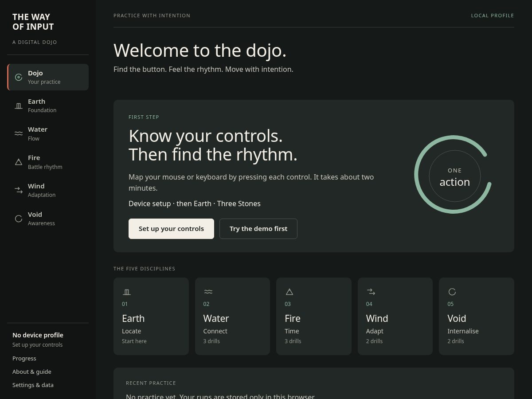Open Water Flow section in sidebar
This screenshot has height=399, width=532.
pyautogui.click(x=48, y=133)
